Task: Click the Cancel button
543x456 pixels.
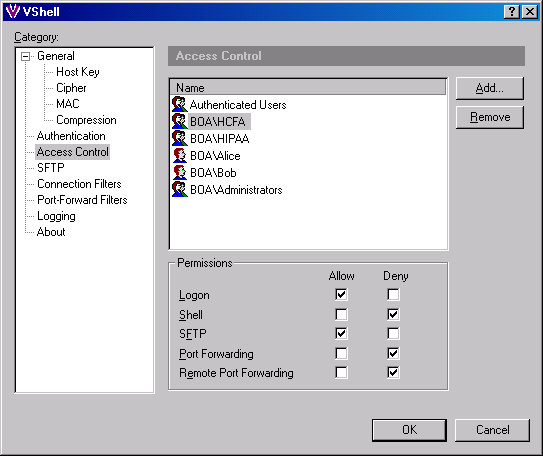Action: tap(492, 430)
